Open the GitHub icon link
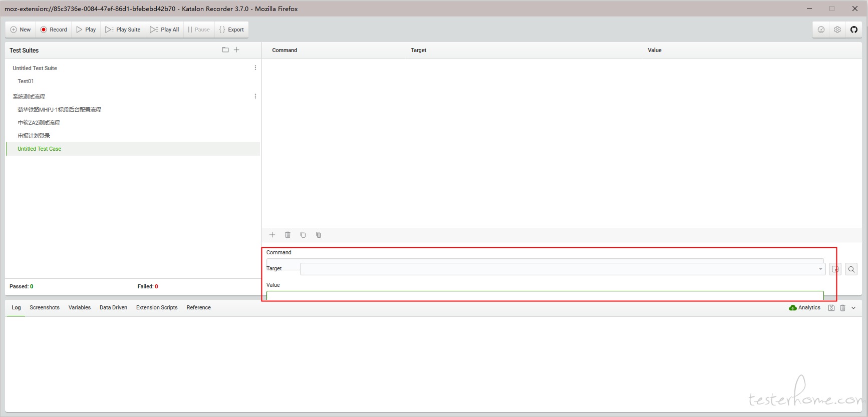The width and height of the screenshot is (868, 417). pos(854,30)
